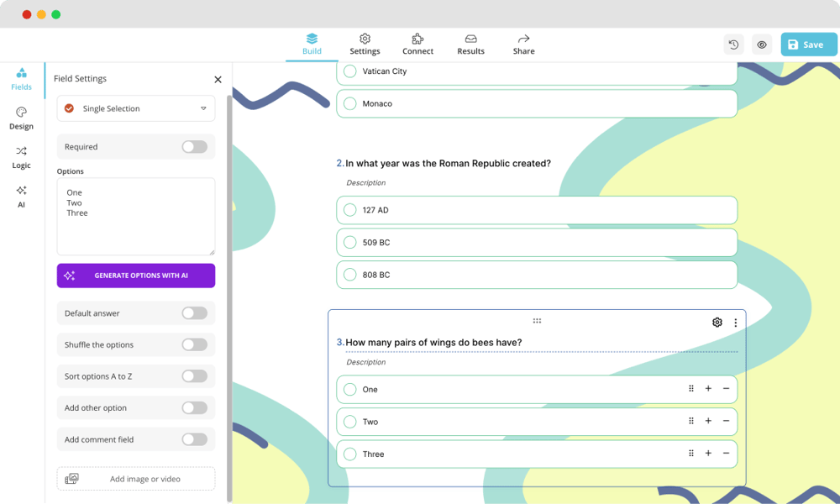Open question 3 gear settings icon
840x504 pixels.
pos(717,323)
